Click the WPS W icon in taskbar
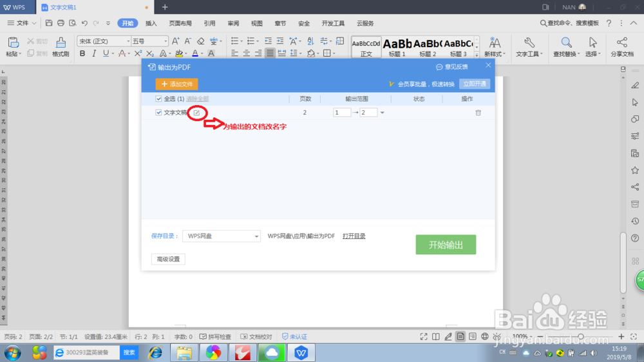Viewport: 644px width, 362px height. tap(301, 353)
